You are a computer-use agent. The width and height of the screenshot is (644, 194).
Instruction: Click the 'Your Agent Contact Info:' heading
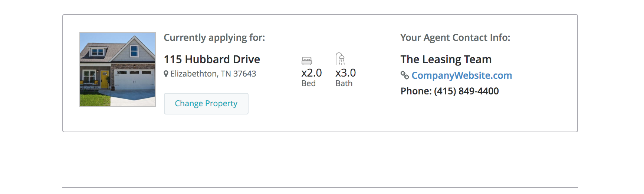coord(455,38)
